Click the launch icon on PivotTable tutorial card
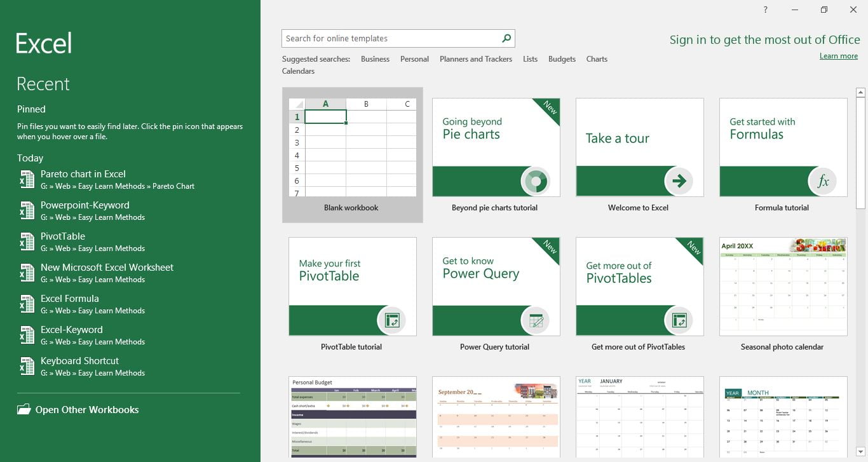 (x=392, y=320)
